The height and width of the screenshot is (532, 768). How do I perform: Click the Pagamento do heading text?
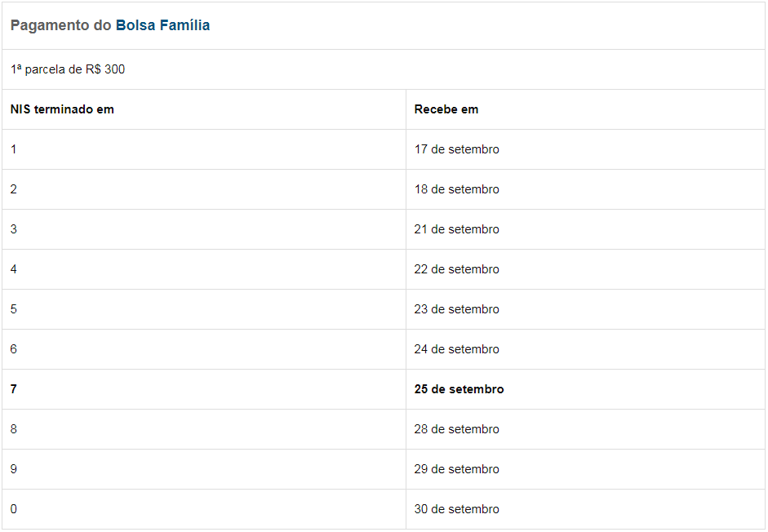60,25
